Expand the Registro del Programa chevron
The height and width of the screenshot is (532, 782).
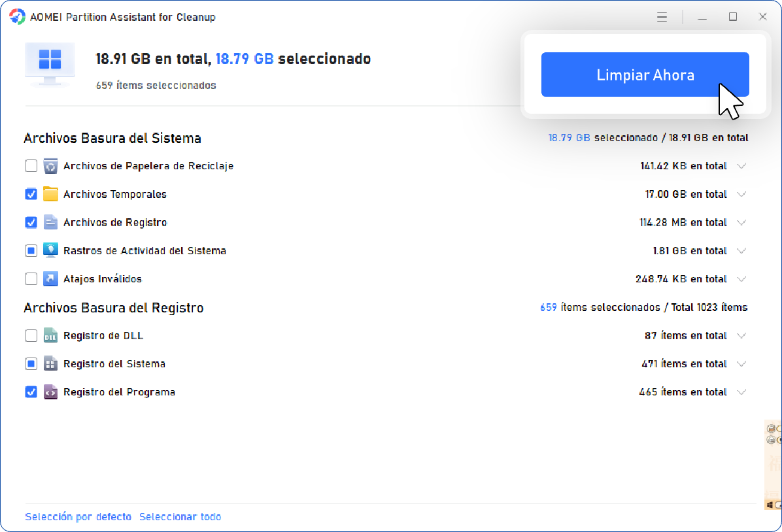(x=741, y=392)
